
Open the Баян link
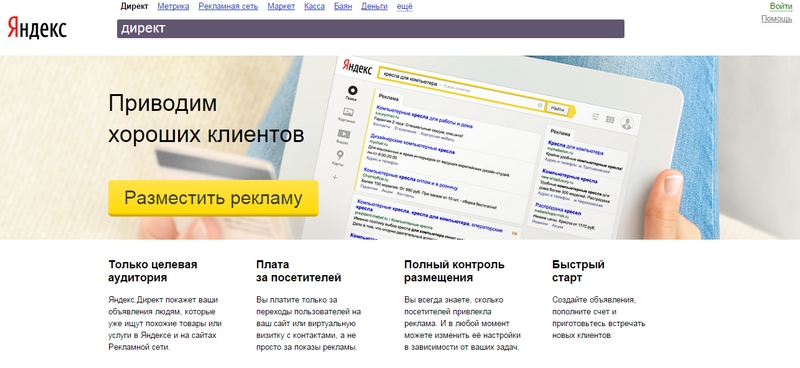(343, 7)
